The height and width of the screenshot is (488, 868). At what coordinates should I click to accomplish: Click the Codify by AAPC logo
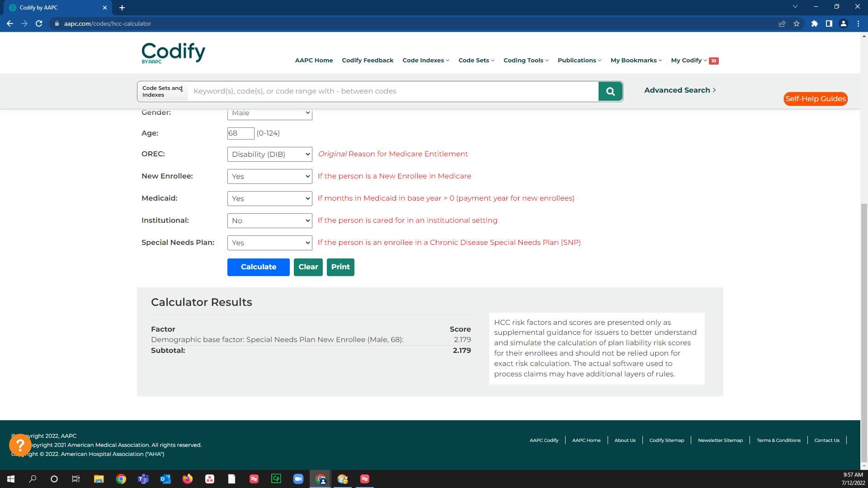click(173, 53)
